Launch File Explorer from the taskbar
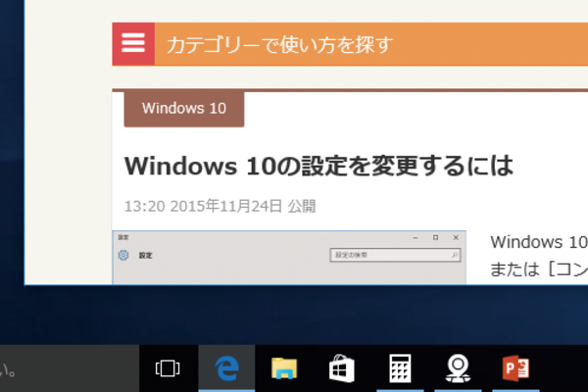Screen dimensions: 588x392 pyautogui.click(x=284, y=368)
